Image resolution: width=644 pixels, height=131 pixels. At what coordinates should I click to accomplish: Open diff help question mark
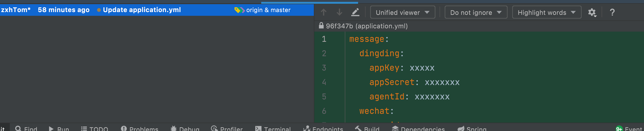tap(612, 12)
